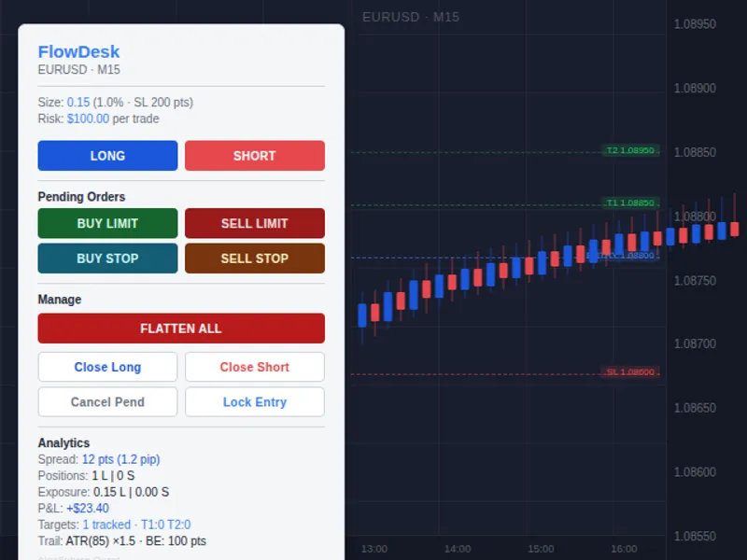Select the BUY STOP order button

(x=107, y=259)
